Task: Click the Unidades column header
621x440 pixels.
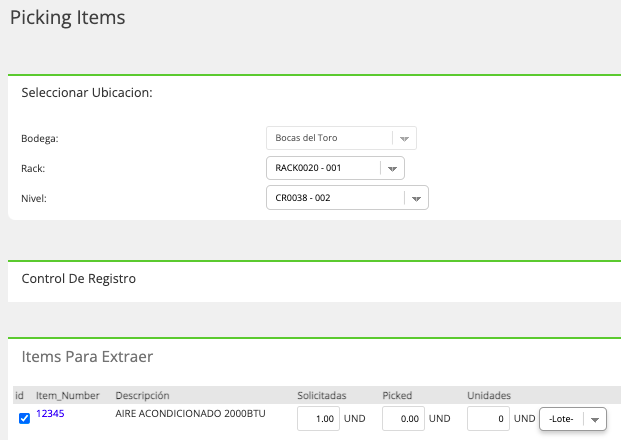Action: [x=489, y=396]
